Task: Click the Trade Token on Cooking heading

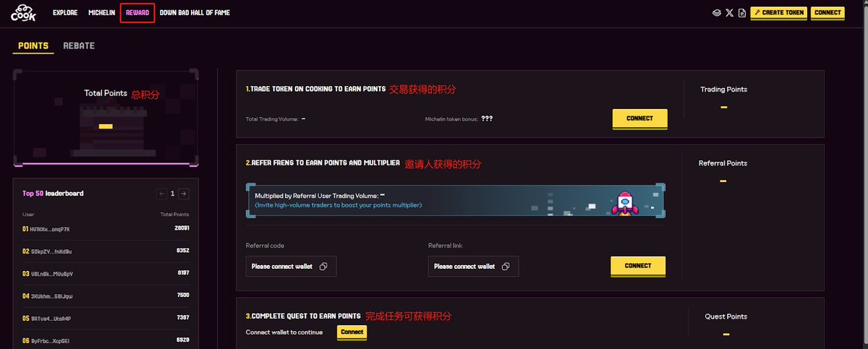Action: tap(315, 89)
